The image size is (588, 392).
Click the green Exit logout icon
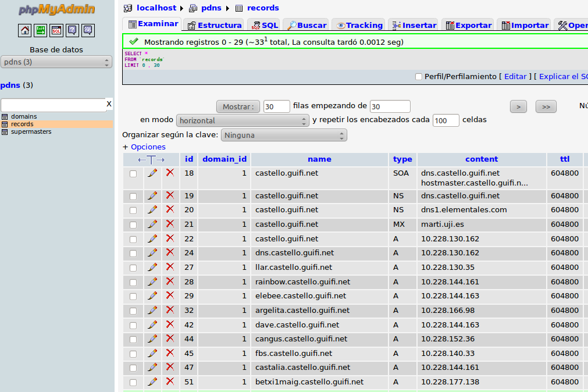coord(41,30)
